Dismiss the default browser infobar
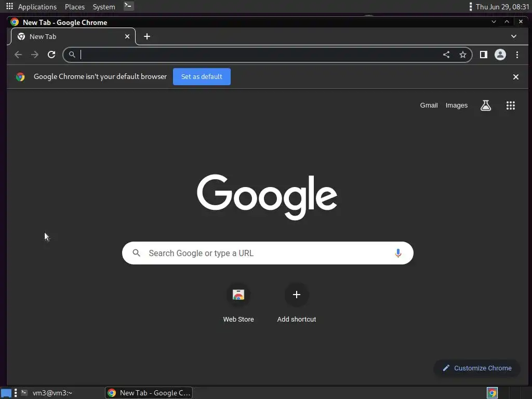This screenshot has height=399, width=532. (516, 77)
